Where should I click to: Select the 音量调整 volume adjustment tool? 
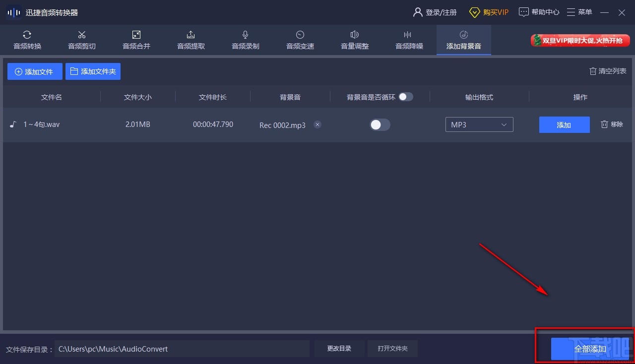click(354, 40)
